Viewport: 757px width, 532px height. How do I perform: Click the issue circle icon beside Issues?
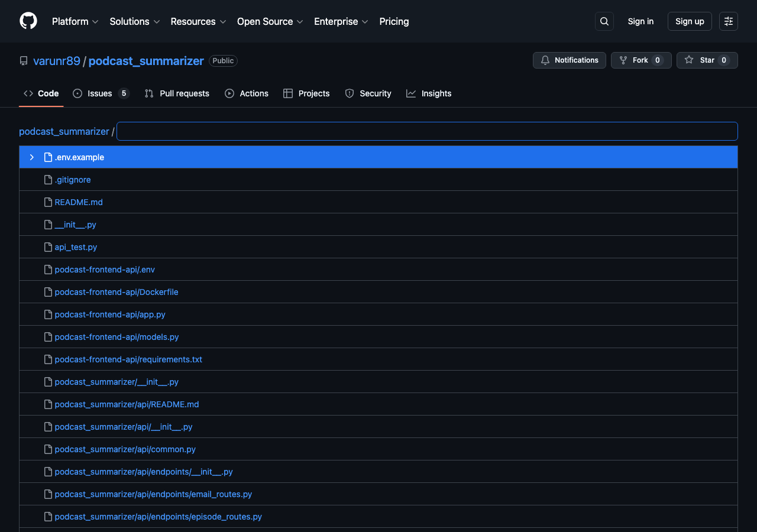pos(77,93)
